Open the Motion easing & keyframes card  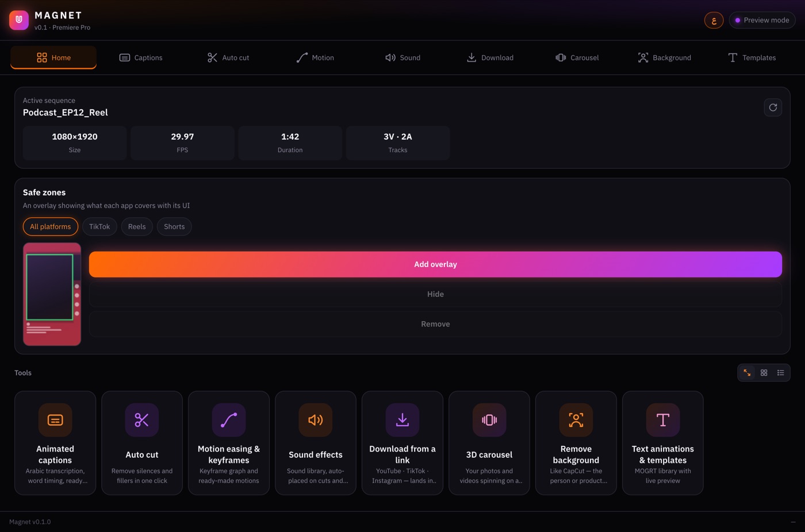pyautogui.click(x=229, y=443)
